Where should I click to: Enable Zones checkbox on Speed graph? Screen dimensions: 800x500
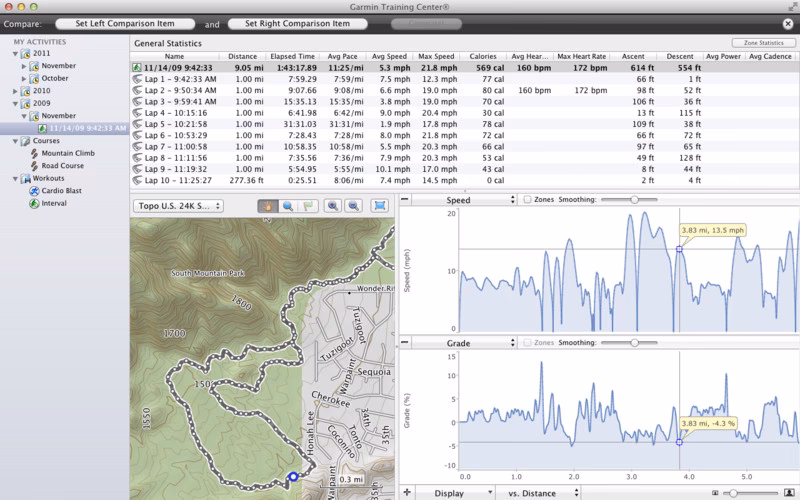coord(528,199)
